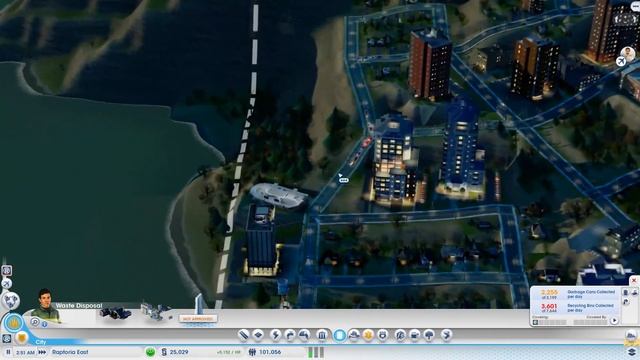Select the recycling center building thumbnail
The image size is (640, 360).
(x=156, y=312)
